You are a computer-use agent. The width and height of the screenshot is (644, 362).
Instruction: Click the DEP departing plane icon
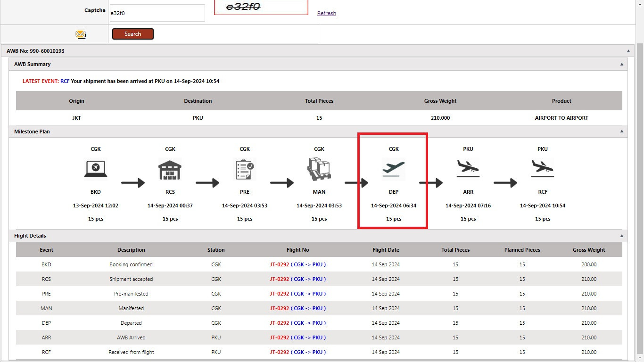(394, 169)
